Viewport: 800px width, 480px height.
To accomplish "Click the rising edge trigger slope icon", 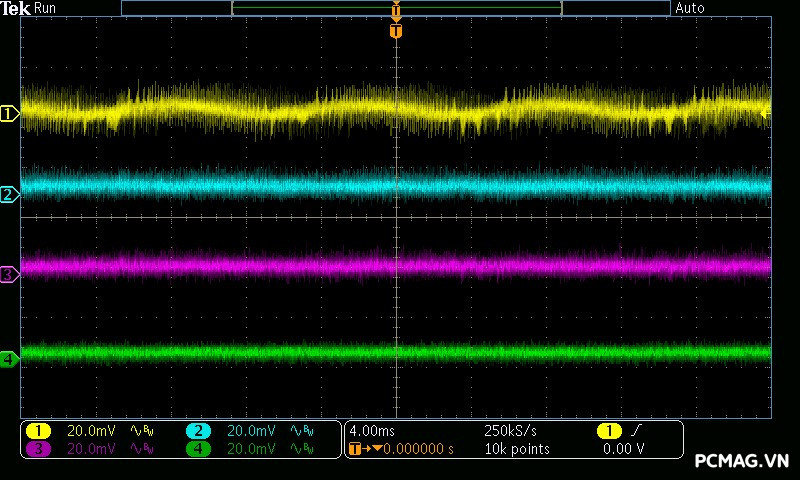I will [x=638, y=431].
